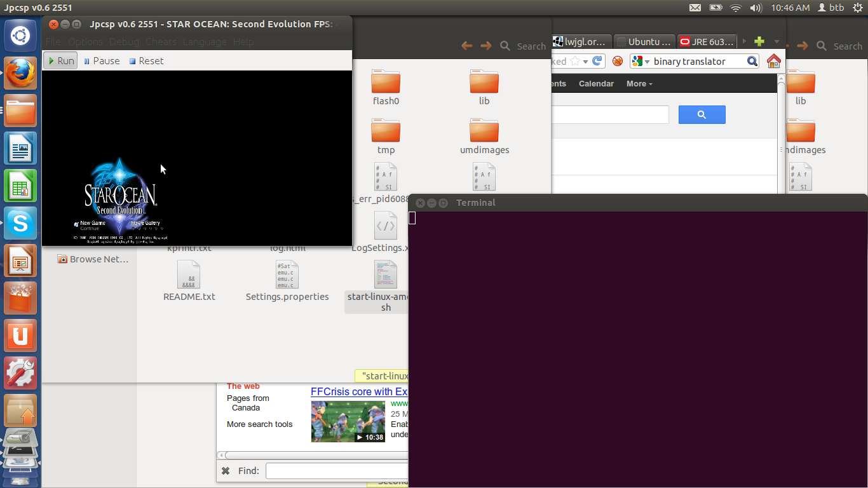This screenshot has height=488, width=868.
Task: Select New Game on the Star Ocean screen
Action: 93,223
